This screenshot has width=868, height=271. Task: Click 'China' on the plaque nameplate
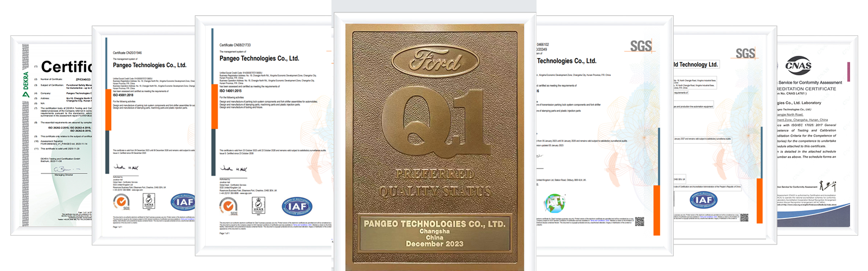pyautogui.click(x=435, y=238)
